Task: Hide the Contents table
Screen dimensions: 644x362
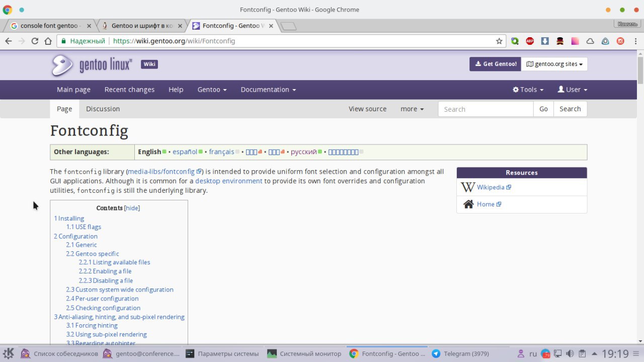Action: point(132,208)
